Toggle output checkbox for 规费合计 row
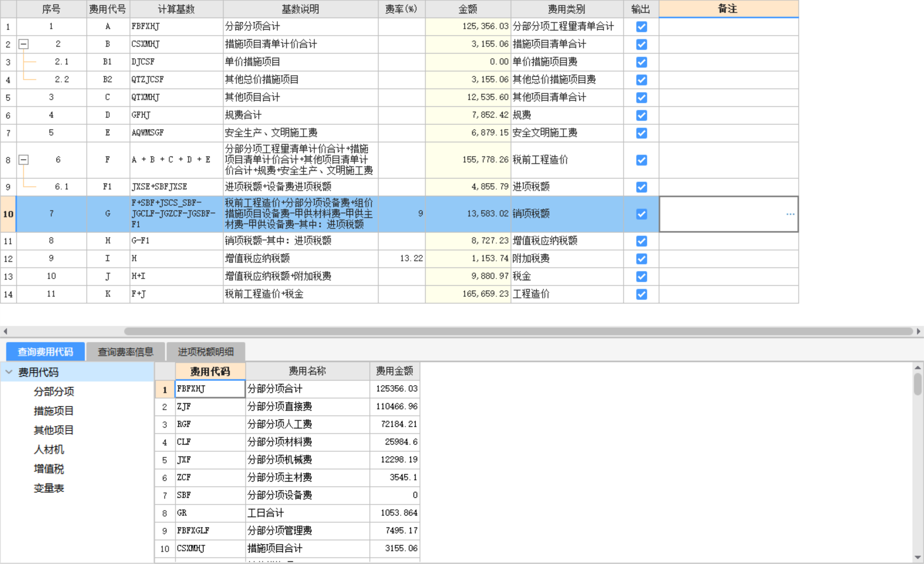The height and width of the screenshot is (564, 924). point(641,115)
